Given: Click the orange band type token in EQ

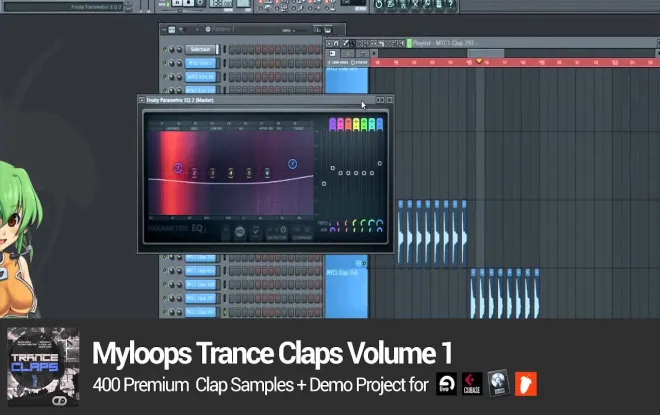Looking at the screenshot, I should click(349, 124).
